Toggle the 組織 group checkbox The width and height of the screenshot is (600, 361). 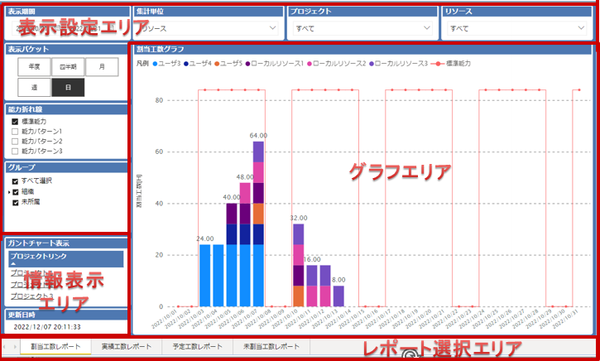pos(15,192)
